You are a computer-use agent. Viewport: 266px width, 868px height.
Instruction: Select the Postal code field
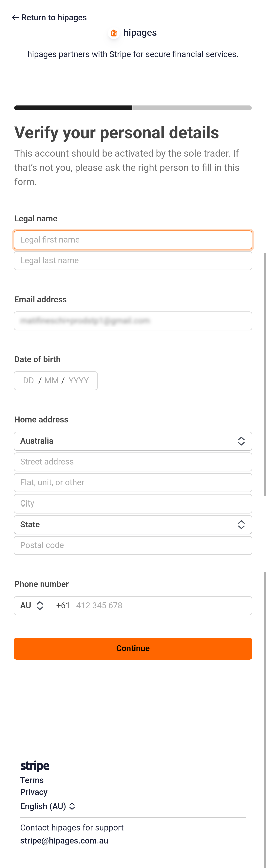click(133, 545)
